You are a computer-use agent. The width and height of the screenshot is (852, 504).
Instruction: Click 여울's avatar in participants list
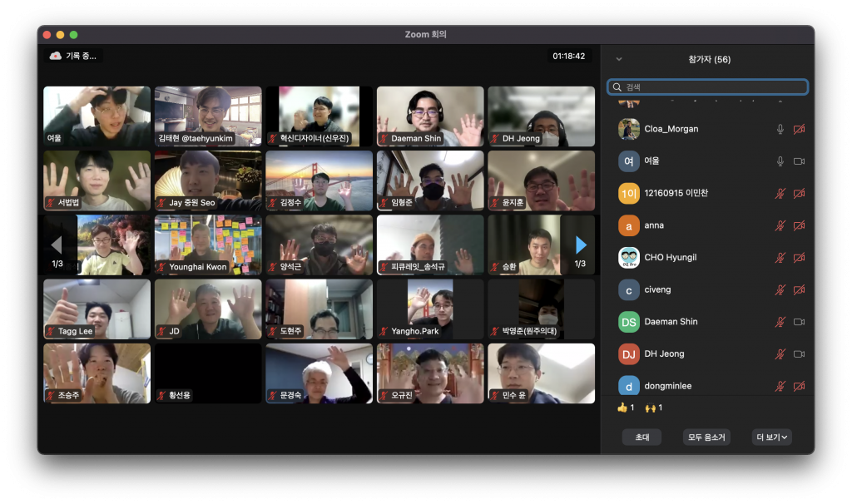coord(629,161)
